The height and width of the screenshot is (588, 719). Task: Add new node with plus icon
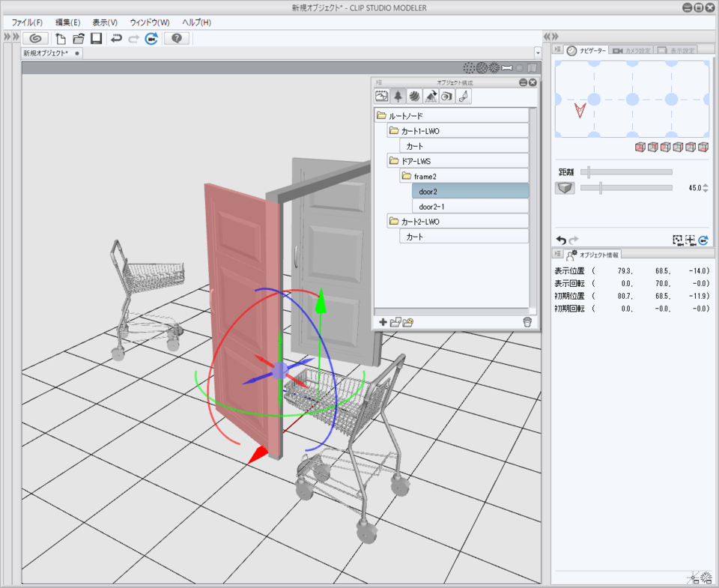(383, 322)
